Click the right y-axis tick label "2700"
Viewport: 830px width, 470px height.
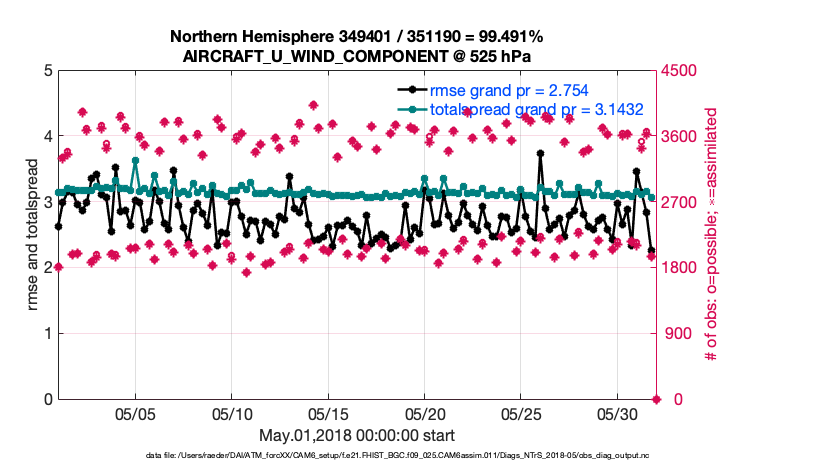coord(679,202)
